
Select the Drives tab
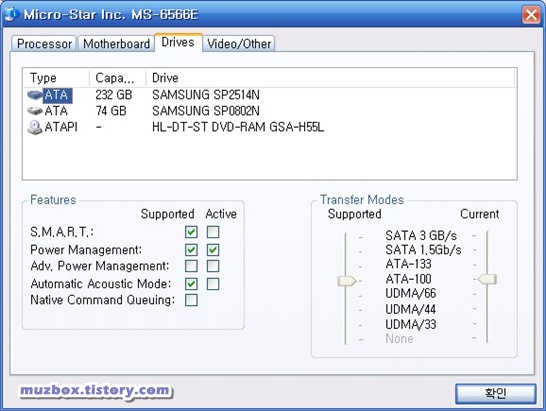click(x=178, y=42)
